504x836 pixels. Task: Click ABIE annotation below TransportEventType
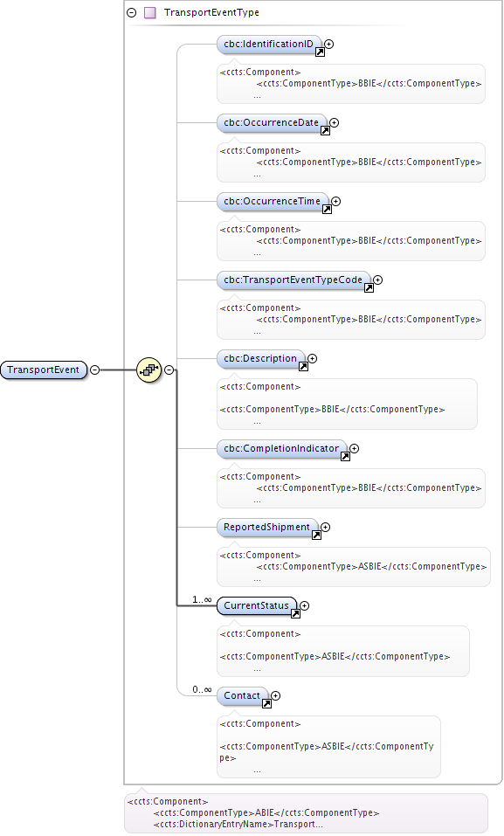(x=306, y=813)
